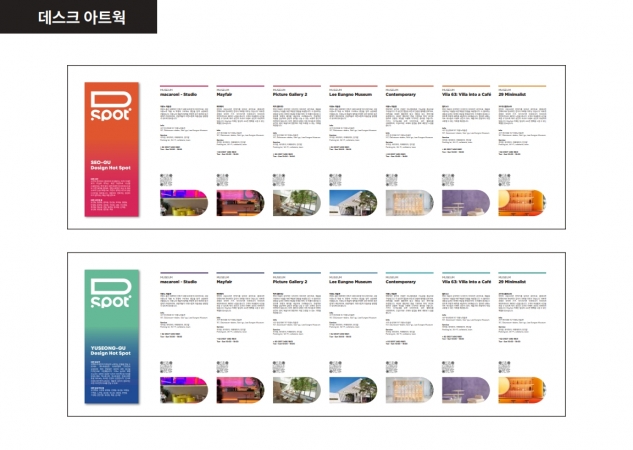Open the 29 Minimalist heading in the YUSEONG-GU sheet
The image size is (633, 450).
click(x=516, y=283)
